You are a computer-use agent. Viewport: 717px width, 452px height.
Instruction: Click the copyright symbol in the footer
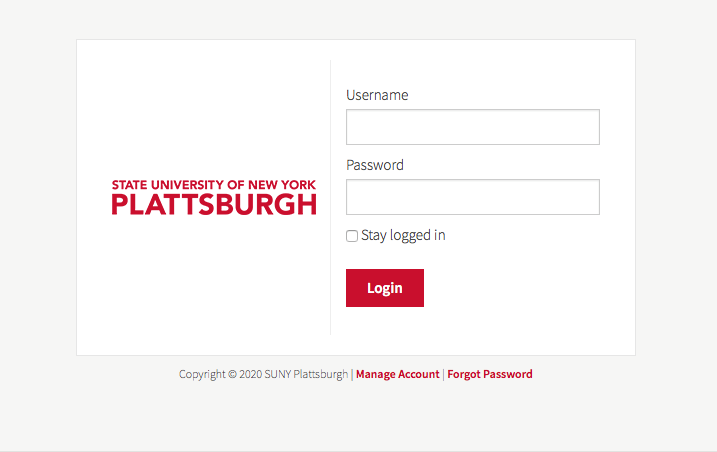pyautogui.click(x=232, y=374)
